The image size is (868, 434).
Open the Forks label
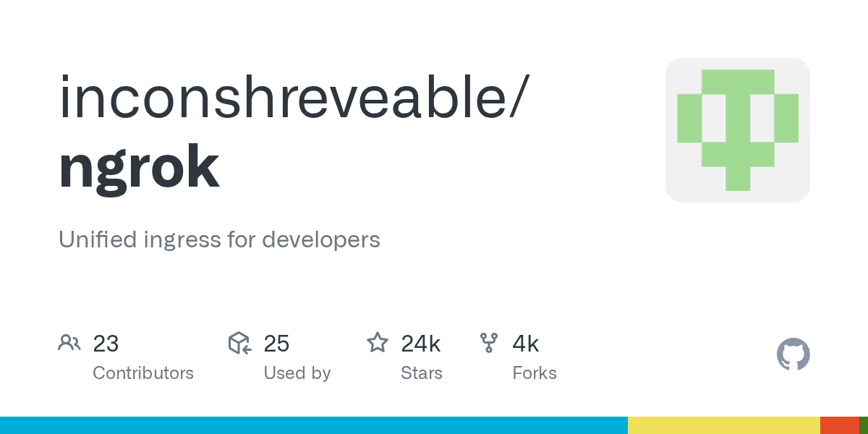[534, 373]
